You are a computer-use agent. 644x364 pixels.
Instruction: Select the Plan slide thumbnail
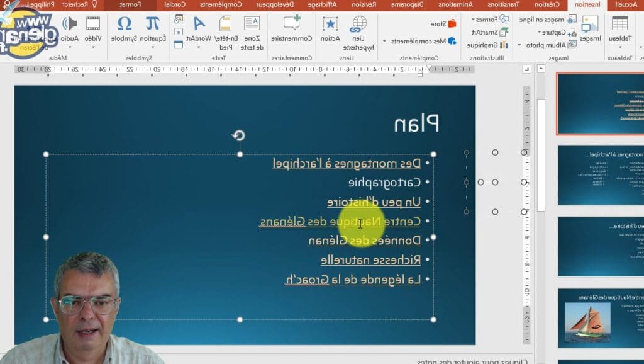(x=601, y=104)
